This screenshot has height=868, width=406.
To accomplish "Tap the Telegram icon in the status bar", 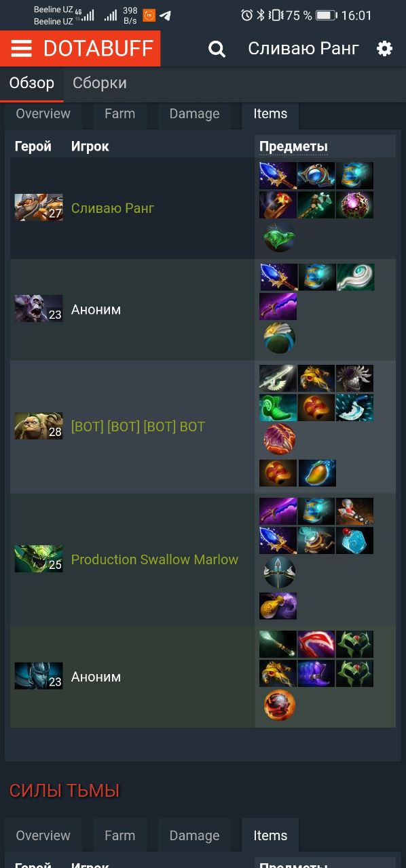I will point(165,15).
